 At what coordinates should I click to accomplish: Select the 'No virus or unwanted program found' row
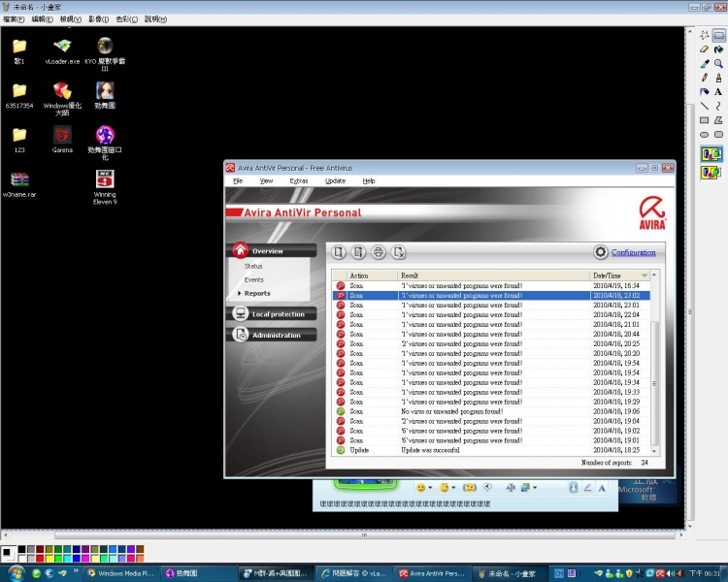491,411
